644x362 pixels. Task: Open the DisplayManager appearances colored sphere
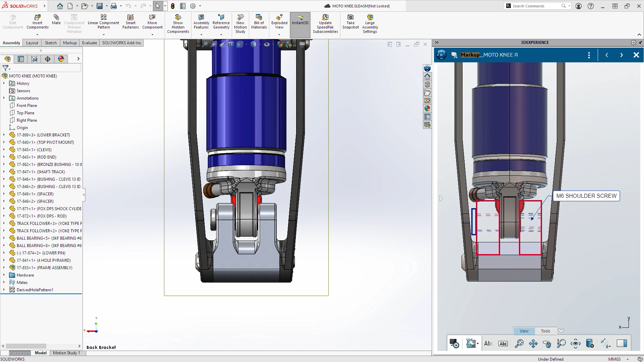click(61, 59)
